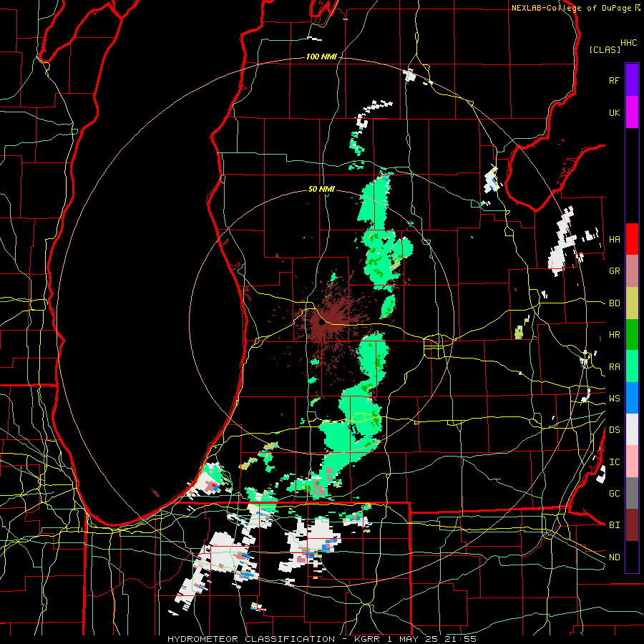The width and height of the screenshot is (644, 644).
Task: Click the DS white legend swatch
Action: [x=632, y=429]
